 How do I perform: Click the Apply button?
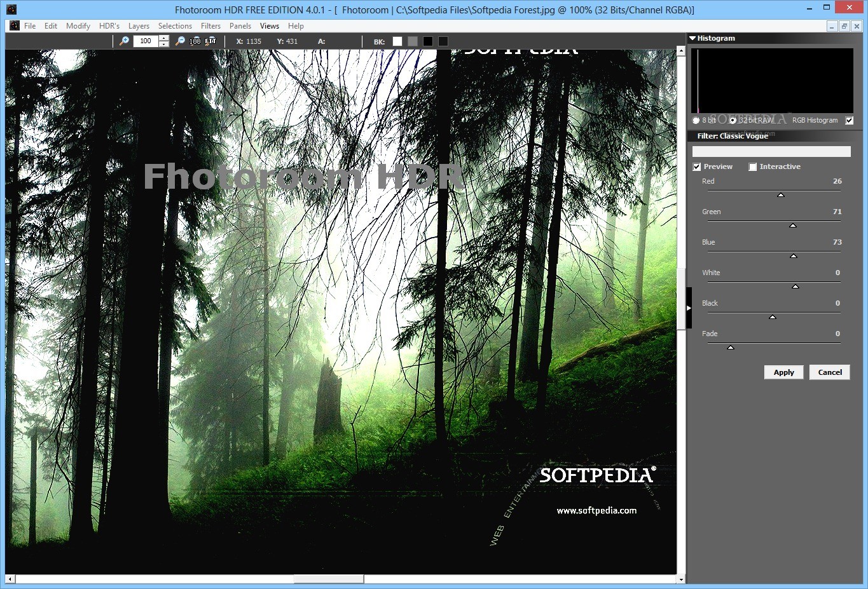pyautogui.click(x=784, y=372)
